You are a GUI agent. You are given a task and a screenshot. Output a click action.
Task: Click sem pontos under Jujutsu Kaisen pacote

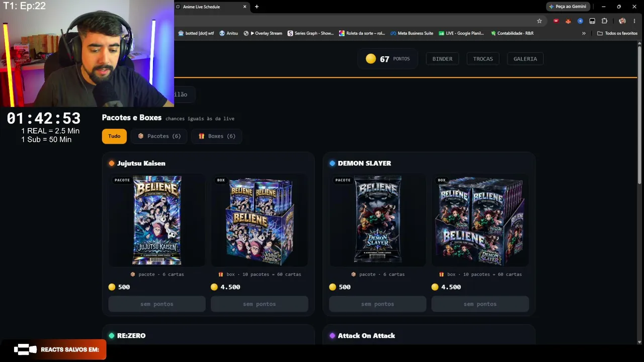coord(157,304)
